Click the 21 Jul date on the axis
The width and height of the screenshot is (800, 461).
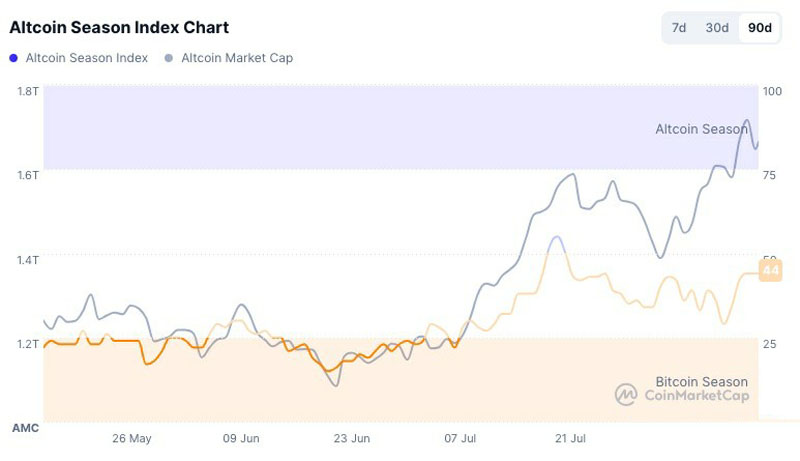[571, 438]
